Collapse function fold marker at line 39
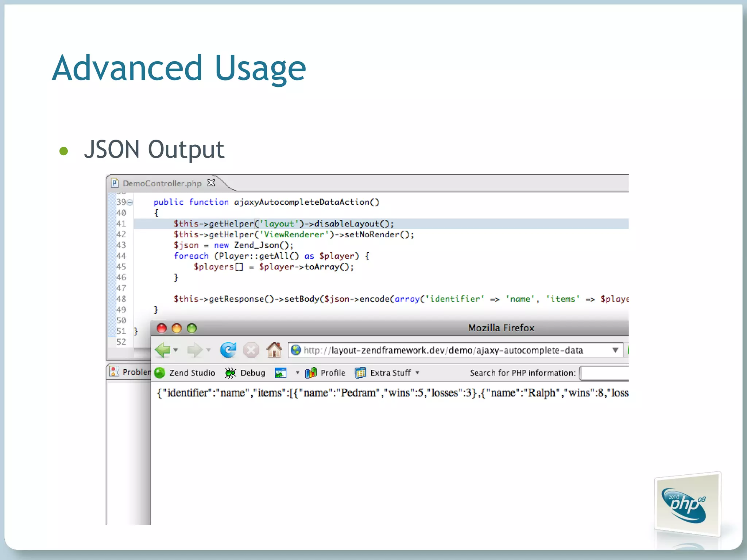 (x=130, y=202)
